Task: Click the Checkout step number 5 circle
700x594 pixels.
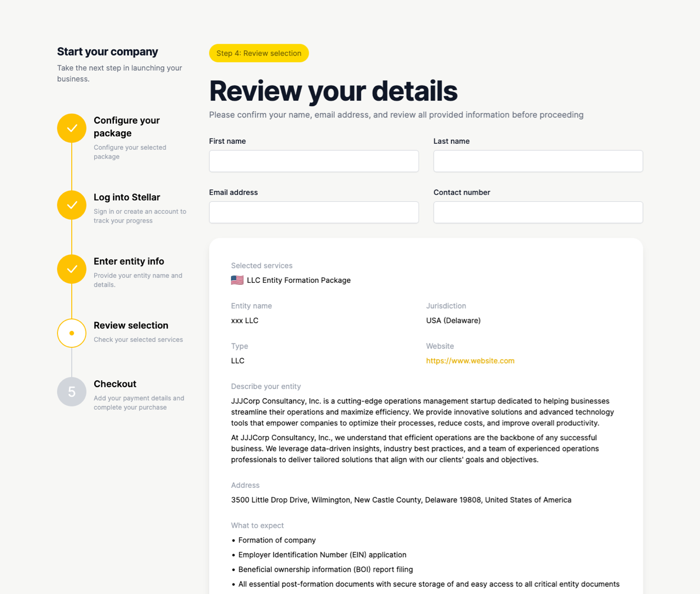Action: (72, 392)
